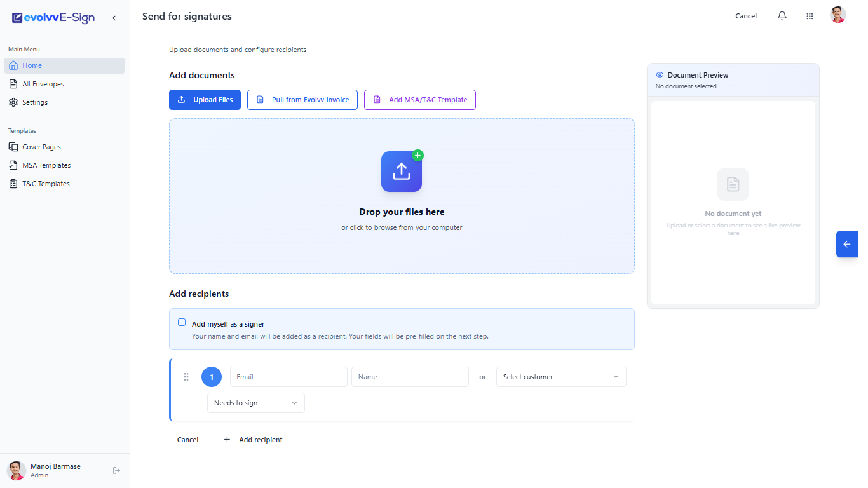Open profile avatar in top bar

(838, 15)
